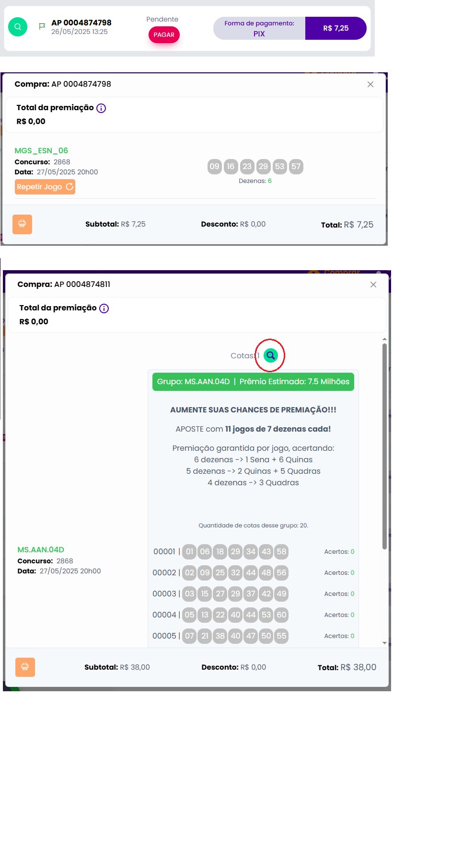The image size is (451, 868).
Task: Close the Compra AP 0004874798 dialog
Action: 370,84
